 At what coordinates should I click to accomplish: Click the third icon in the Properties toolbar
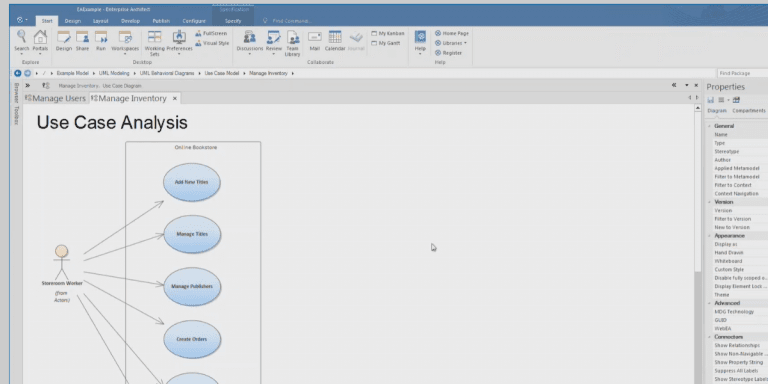736,100
